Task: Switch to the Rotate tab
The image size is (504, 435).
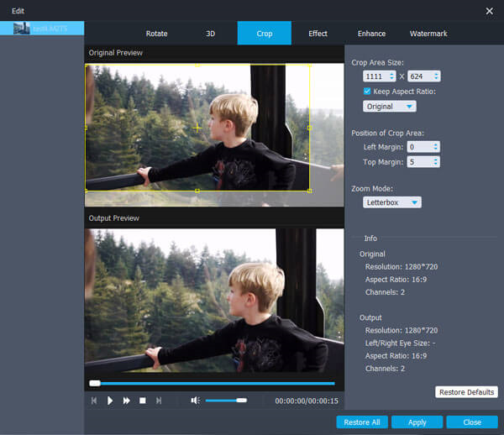Action: click(x=156, y=34)
